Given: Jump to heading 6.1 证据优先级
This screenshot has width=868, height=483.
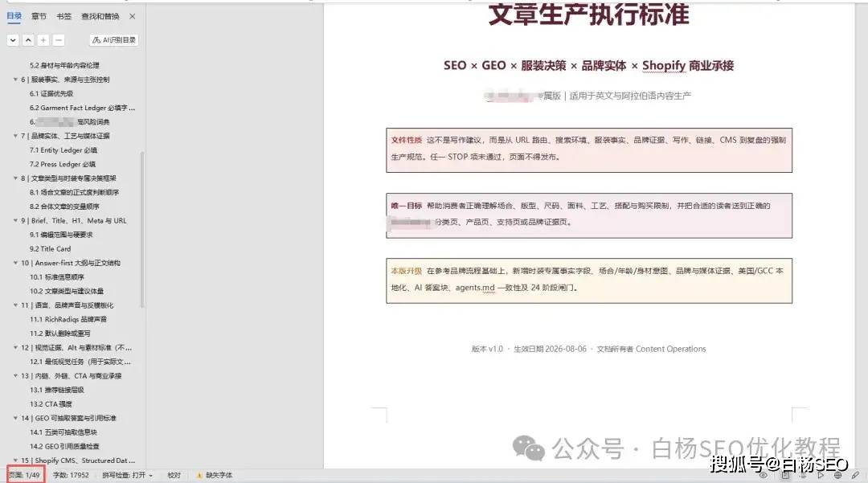Looking at the screenshot, I should coord(51,93).
